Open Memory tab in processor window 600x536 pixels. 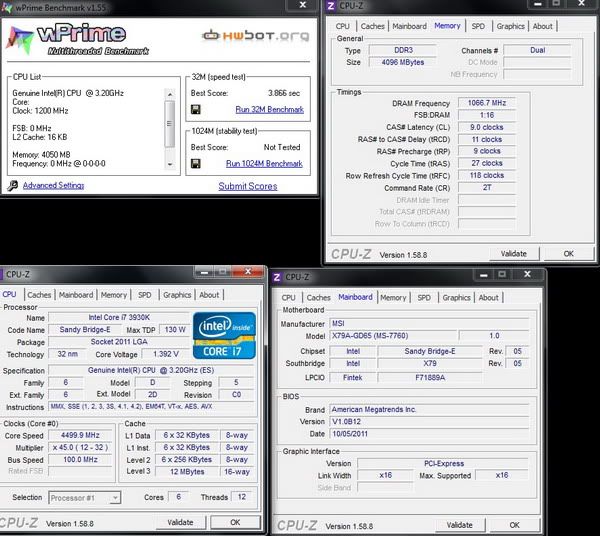coord(114,295)
